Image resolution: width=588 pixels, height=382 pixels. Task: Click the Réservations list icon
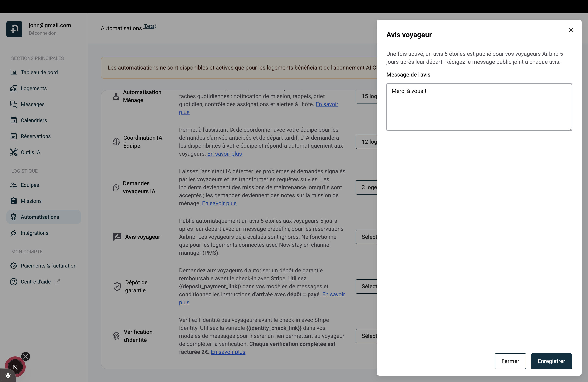coord(14,136)
